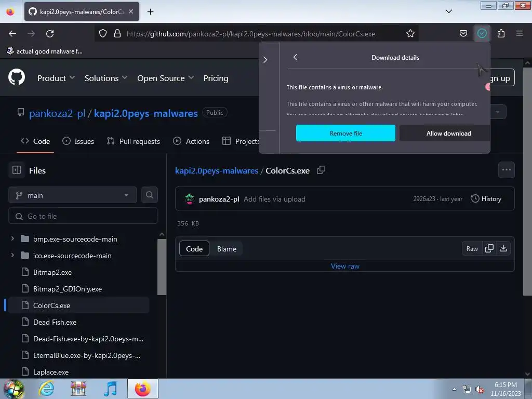Switch to the Projects tab

tap(241, 141)
